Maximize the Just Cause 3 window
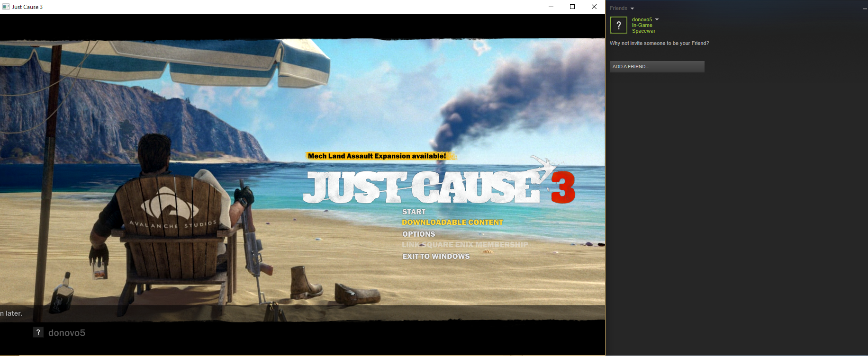The image size is (868, 356). (572, 7)
